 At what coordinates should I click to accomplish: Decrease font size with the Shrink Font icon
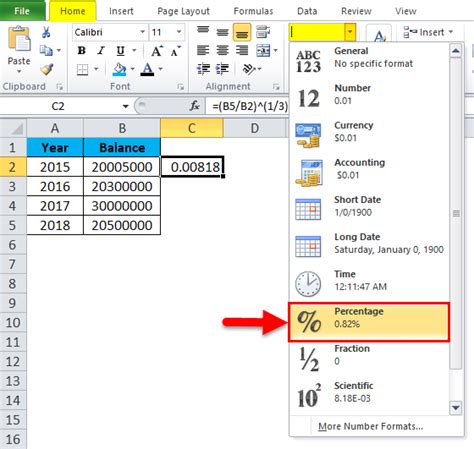coord(175,51)
